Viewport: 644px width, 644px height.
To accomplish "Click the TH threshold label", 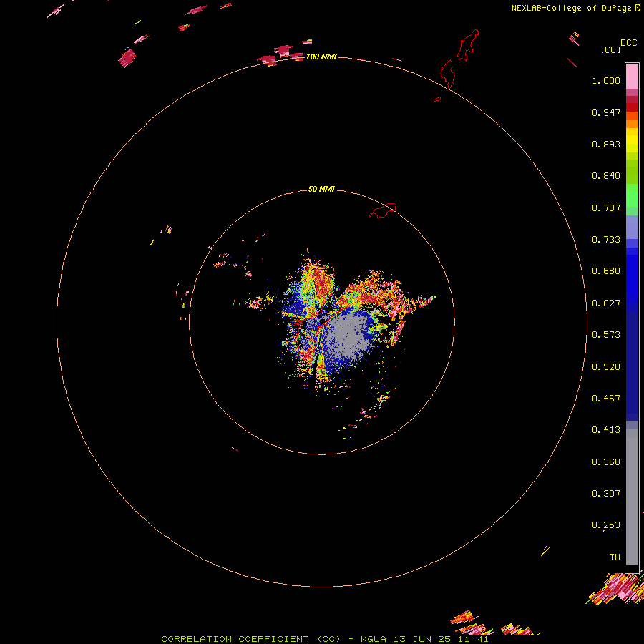I will pos(615,557).
